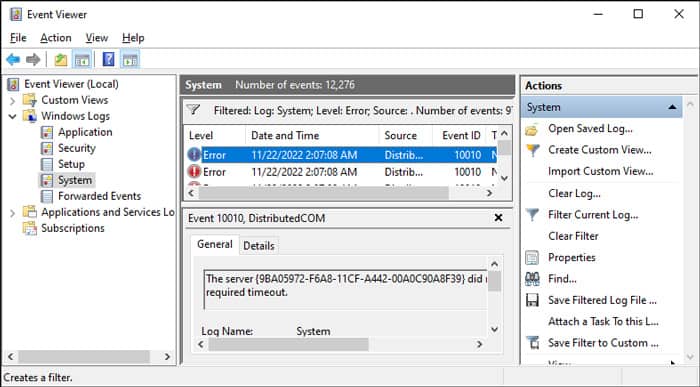Click the console tree horizontal scrollbar

[x=84, y=357]
